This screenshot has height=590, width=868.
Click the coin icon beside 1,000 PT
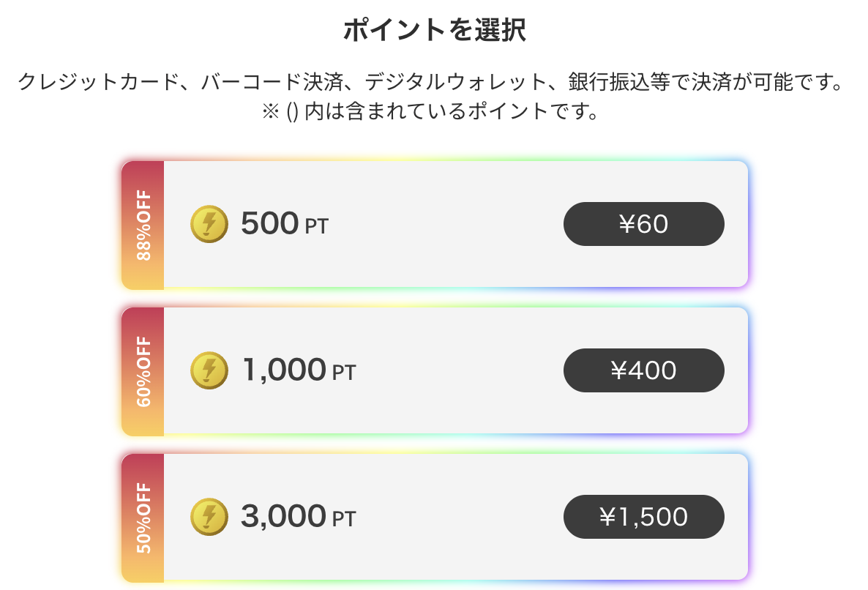click(x=209, y=370)
